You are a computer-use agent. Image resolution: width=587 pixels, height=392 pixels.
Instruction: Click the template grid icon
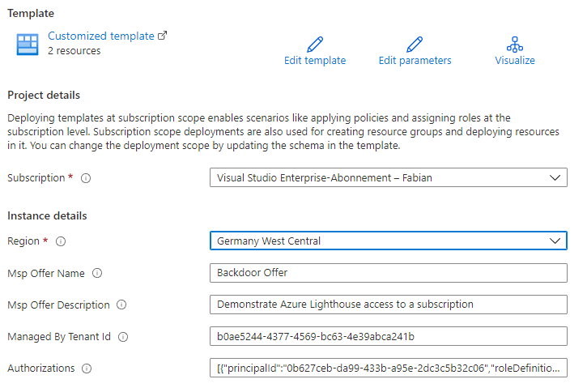click(x=28, y=45)
